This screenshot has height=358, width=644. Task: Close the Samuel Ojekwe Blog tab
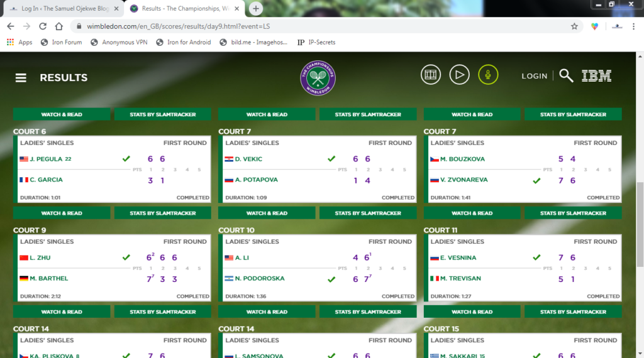(116, 8)
